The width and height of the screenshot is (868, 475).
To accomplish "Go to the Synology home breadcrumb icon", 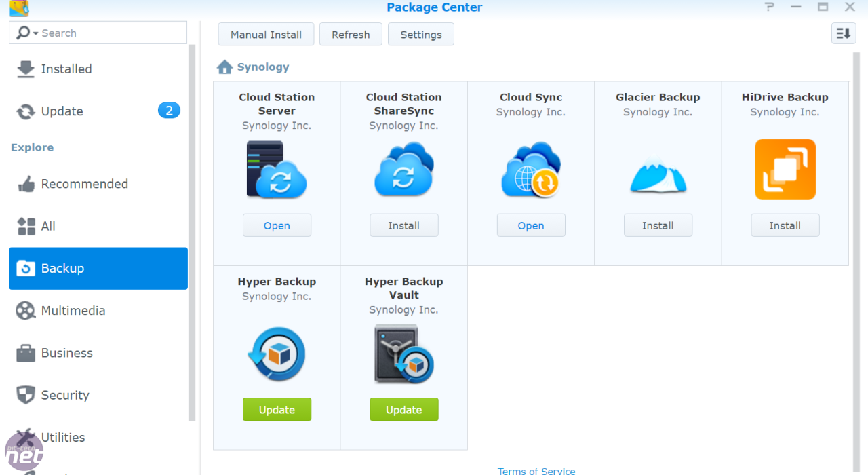I will tap(224, 67).
